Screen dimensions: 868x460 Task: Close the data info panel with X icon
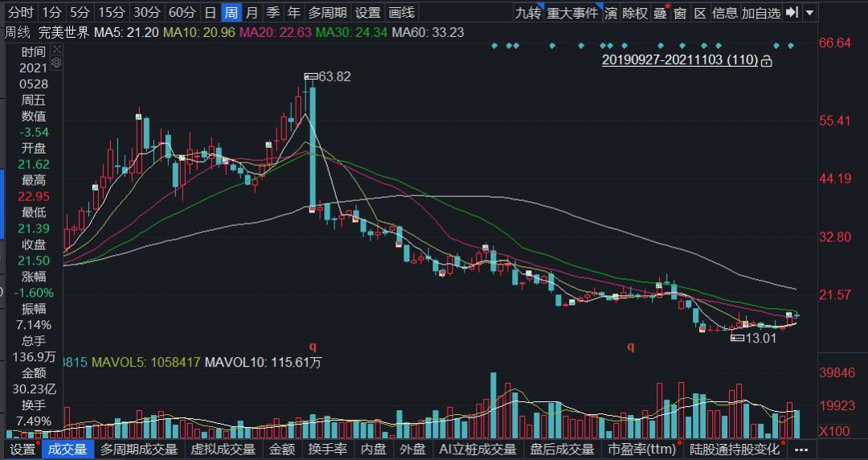point(56,50)
